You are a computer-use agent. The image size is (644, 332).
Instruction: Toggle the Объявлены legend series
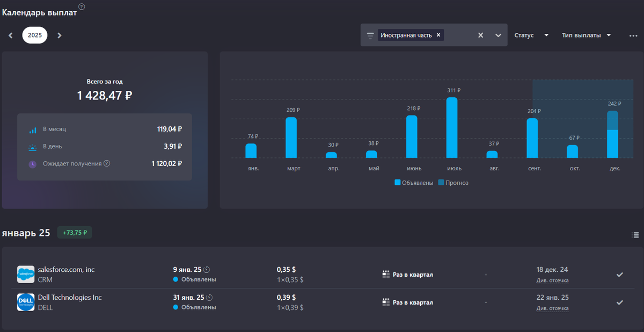(x=414, y=183)
